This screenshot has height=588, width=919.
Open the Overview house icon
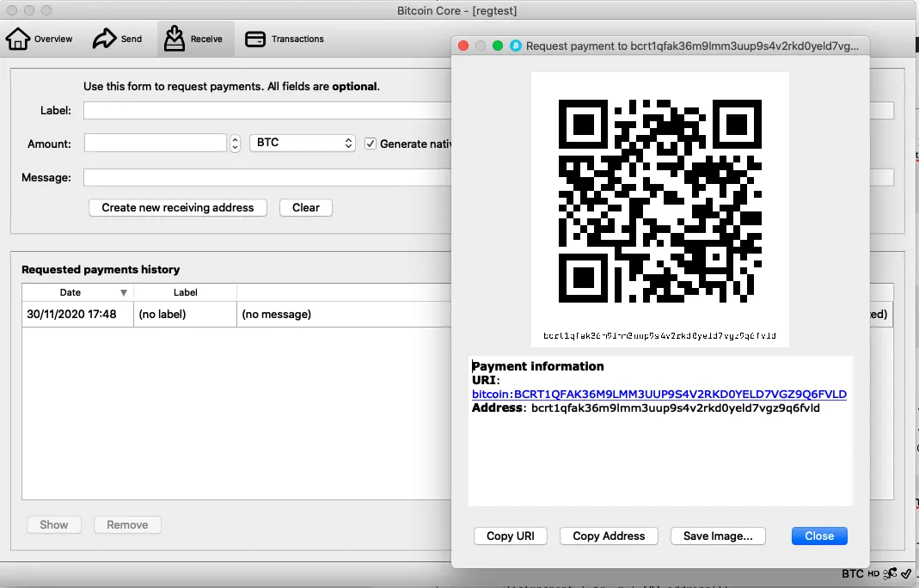(x=18, y=39)
